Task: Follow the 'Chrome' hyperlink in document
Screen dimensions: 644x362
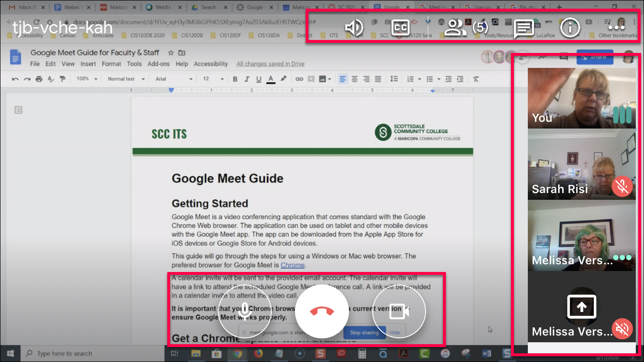Action: 293,265
